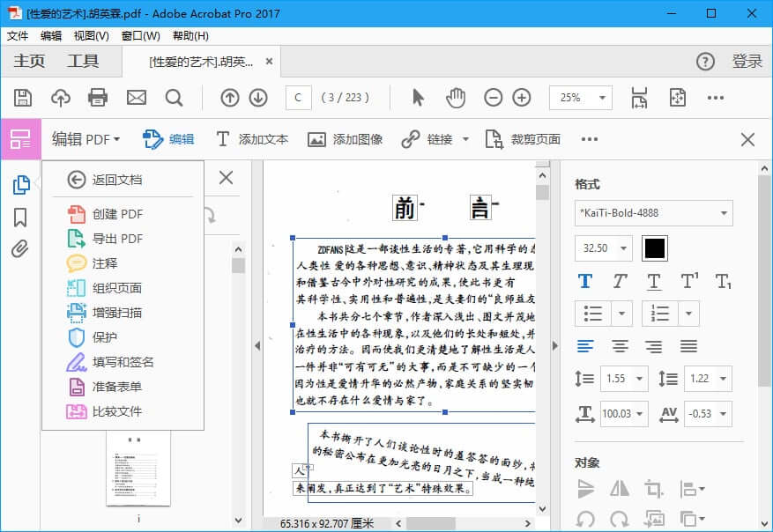
Task: Apply underline formatting to text
Action: 653,279
